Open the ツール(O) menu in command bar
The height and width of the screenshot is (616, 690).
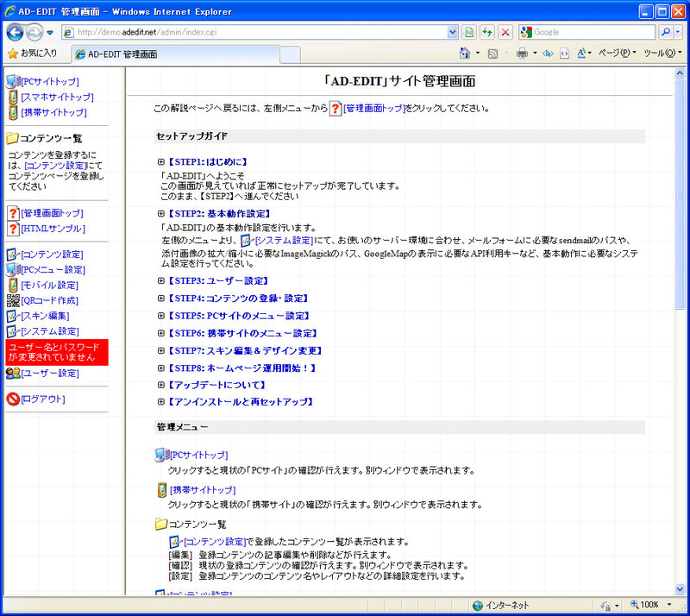[662, 53]
